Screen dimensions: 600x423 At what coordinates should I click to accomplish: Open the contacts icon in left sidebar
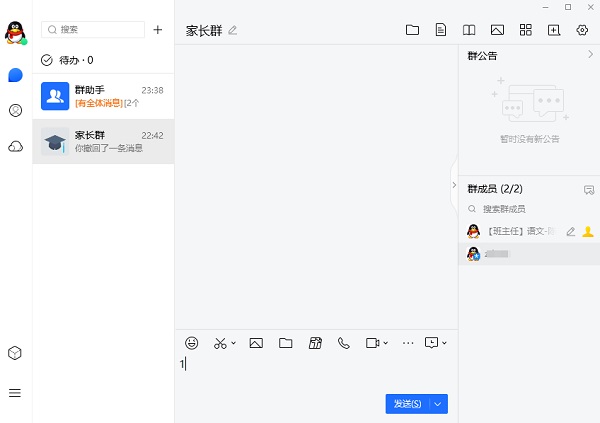point(15,111)
